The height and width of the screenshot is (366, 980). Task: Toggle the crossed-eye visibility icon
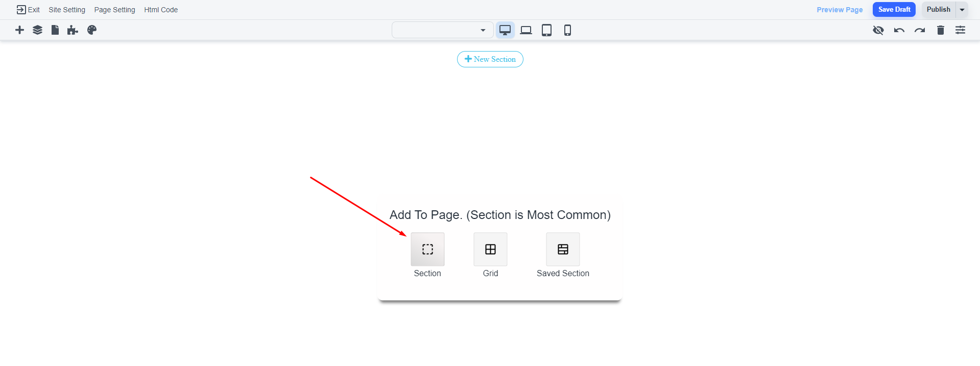pyautogui.click(x=878, y=30)
